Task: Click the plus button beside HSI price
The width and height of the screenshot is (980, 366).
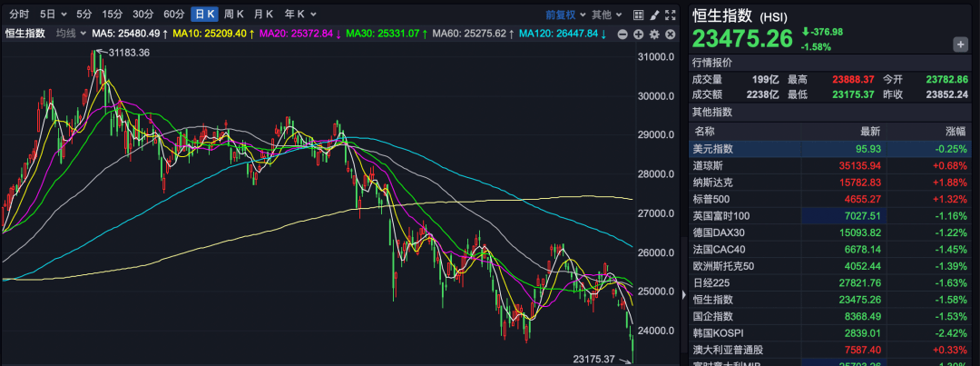Action: 960,45
